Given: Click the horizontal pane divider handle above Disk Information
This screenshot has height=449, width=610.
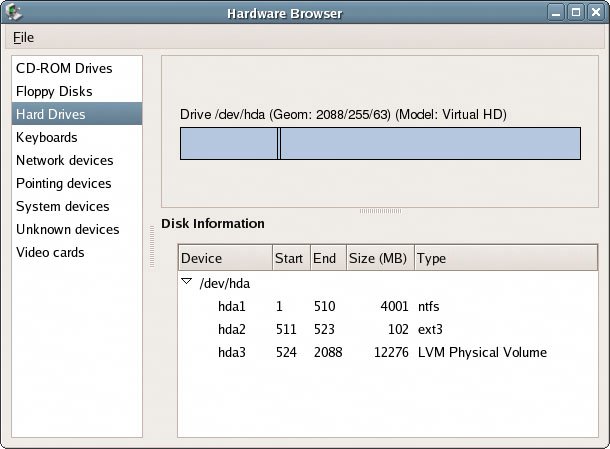Looking at the screenshot, I should click(380, 211).
